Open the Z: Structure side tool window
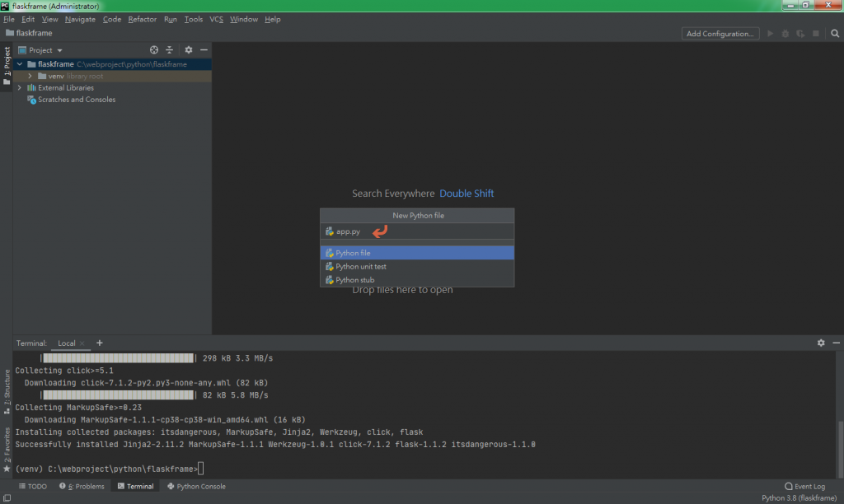 pyautogui.click(x=7, y=391)
